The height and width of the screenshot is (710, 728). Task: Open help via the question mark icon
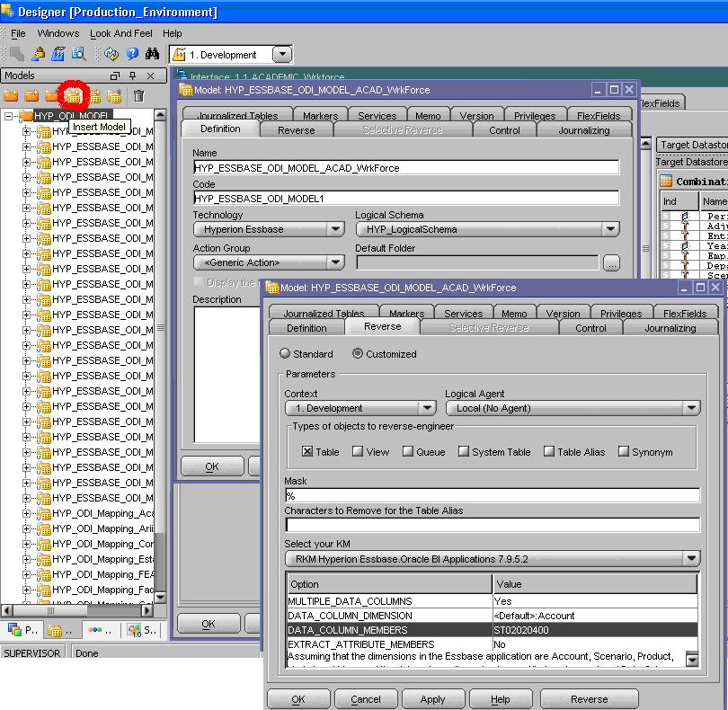point(132,53)
